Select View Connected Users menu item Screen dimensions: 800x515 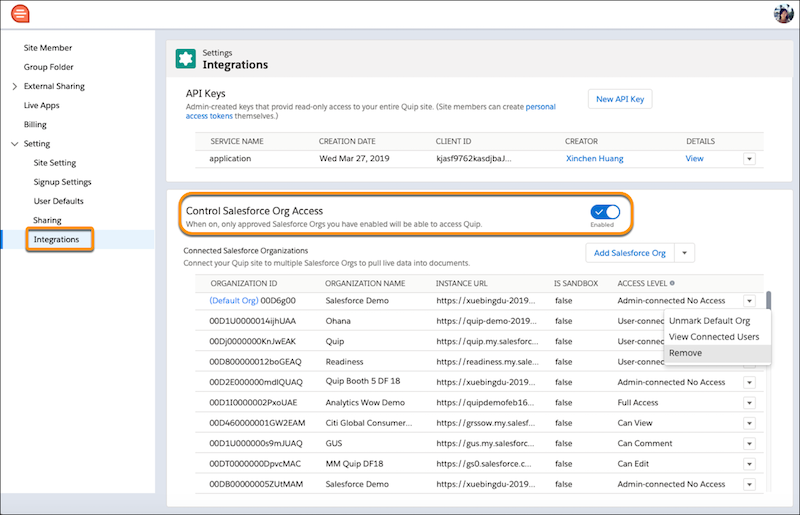714,337
